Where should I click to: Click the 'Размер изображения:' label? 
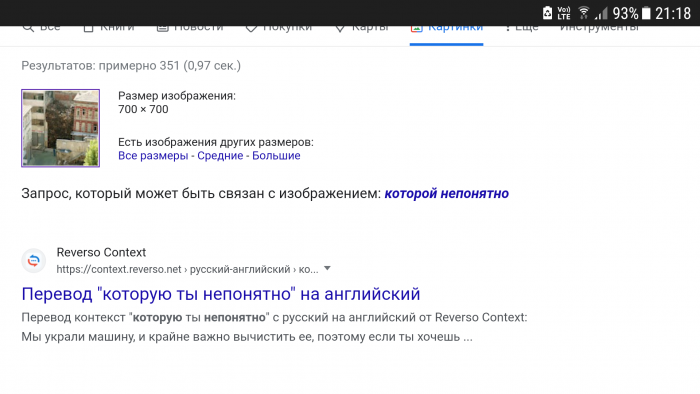coord(177,96)
